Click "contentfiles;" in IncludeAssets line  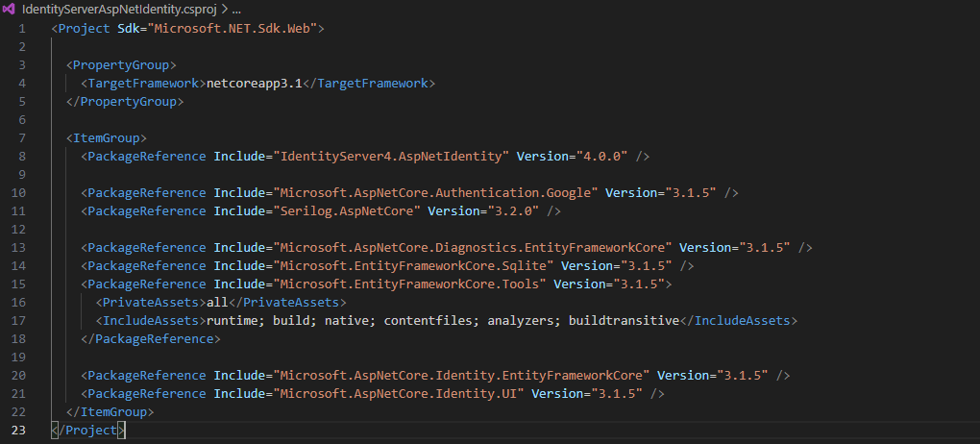point(432,321)
